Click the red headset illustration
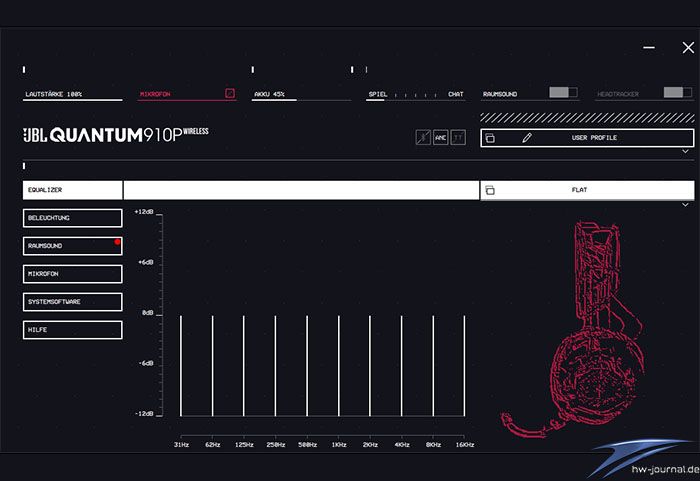 tap(574, 329)
